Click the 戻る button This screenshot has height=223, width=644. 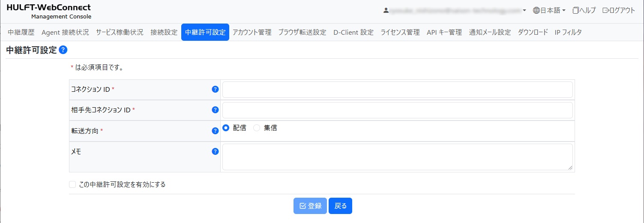tap(340, 206)
